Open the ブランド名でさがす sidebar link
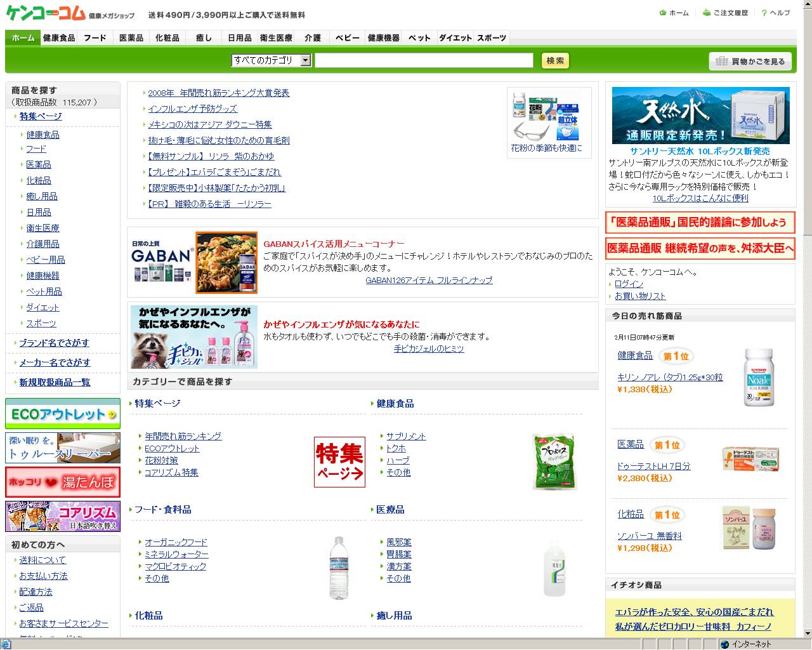Screen dimensions: 812x650 pos(54,343)
